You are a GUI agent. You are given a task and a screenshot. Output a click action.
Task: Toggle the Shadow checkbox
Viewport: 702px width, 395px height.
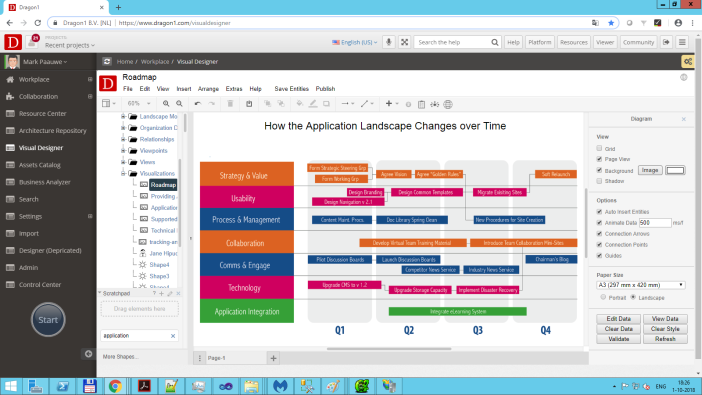point(599,181)
